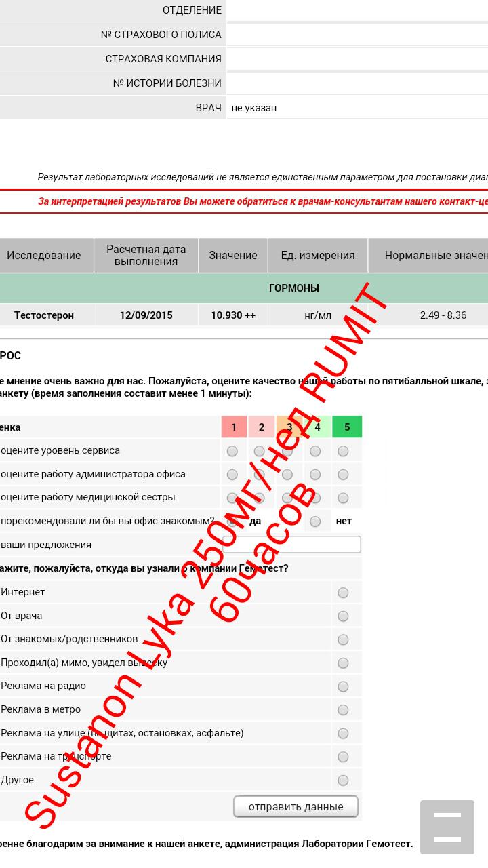Pick 'Реклама в метро' option
The width and height of the screenshot is (488, 868).
tap(343, 710)
